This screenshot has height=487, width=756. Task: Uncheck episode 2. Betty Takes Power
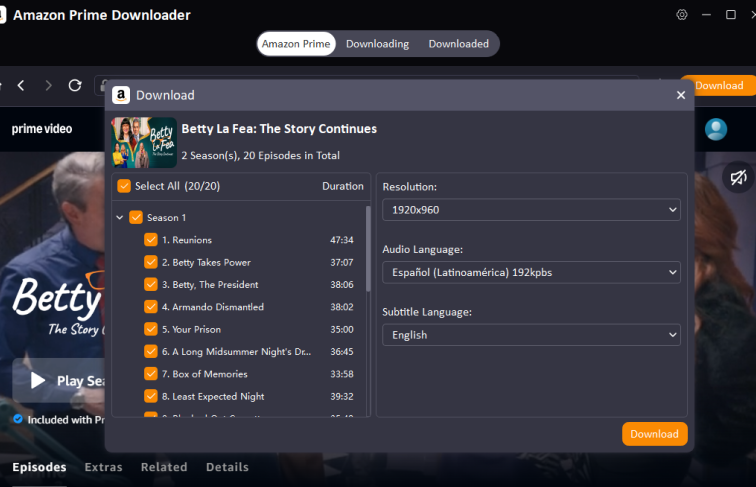point(151,262)
